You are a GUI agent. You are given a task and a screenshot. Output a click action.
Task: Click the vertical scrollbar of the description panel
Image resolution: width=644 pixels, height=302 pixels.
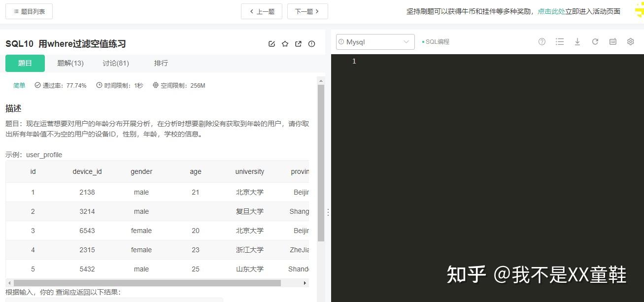[321, 163]
